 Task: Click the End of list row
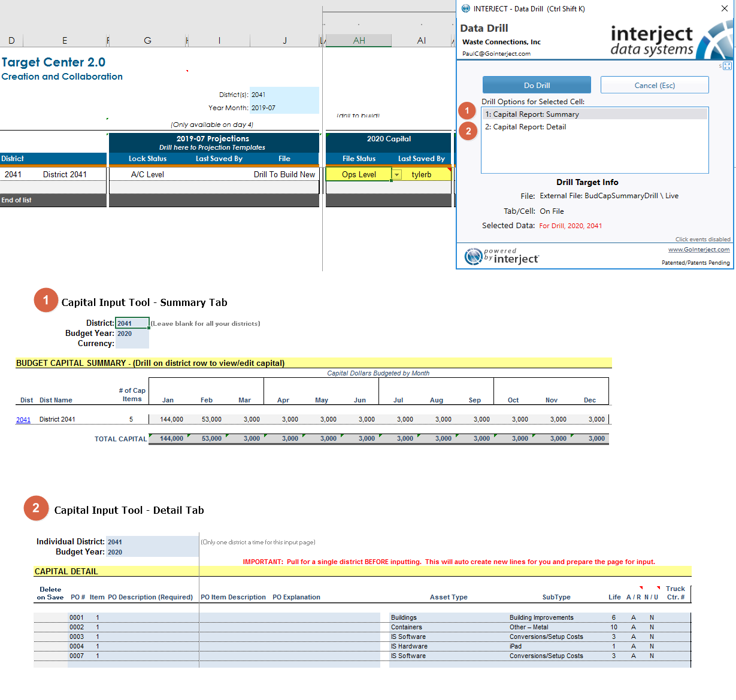53,200
